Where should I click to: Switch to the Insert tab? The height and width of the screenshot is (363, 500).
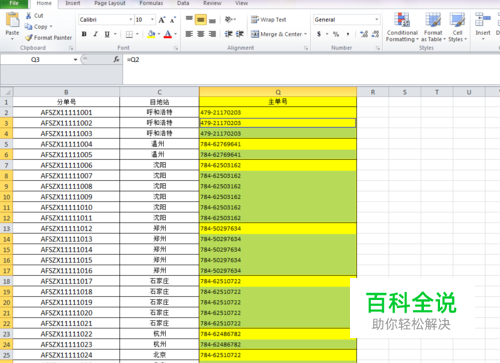(x=73, y=3)
